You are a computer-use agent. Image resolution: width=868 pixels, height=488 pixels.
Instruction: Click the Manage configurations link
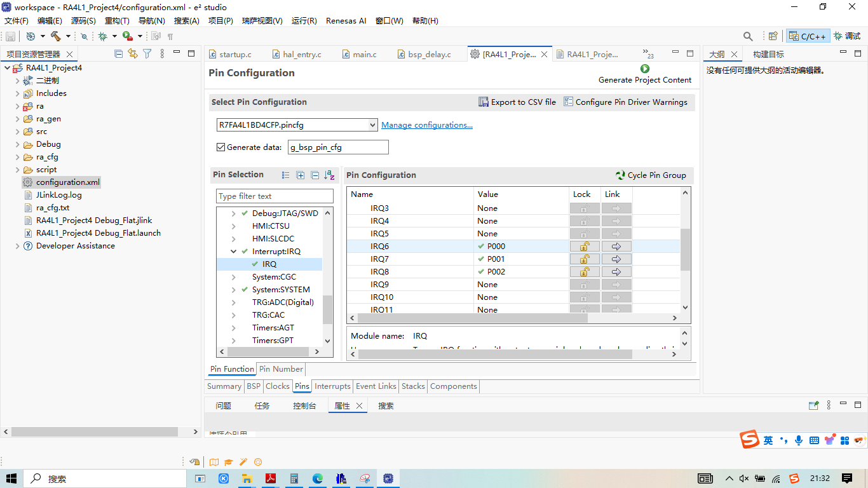[x=427, y=125]
